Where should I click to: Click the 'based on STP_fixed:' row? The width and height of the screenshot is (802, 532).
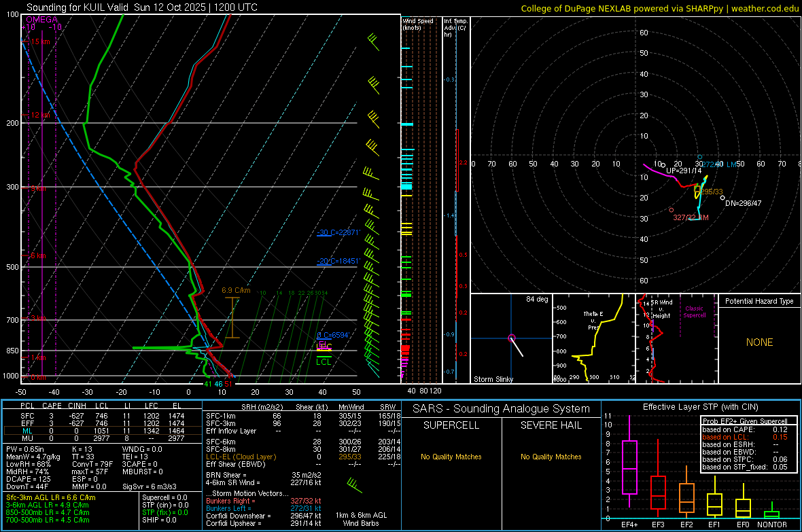click(x=745, y=467)
